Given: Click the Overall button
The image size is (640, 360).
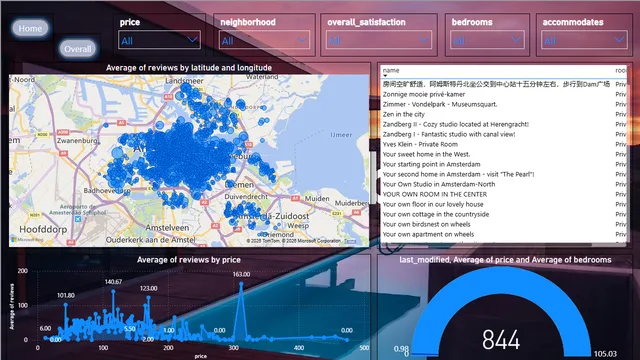Looking at the screenshot, I should [78, 49].
